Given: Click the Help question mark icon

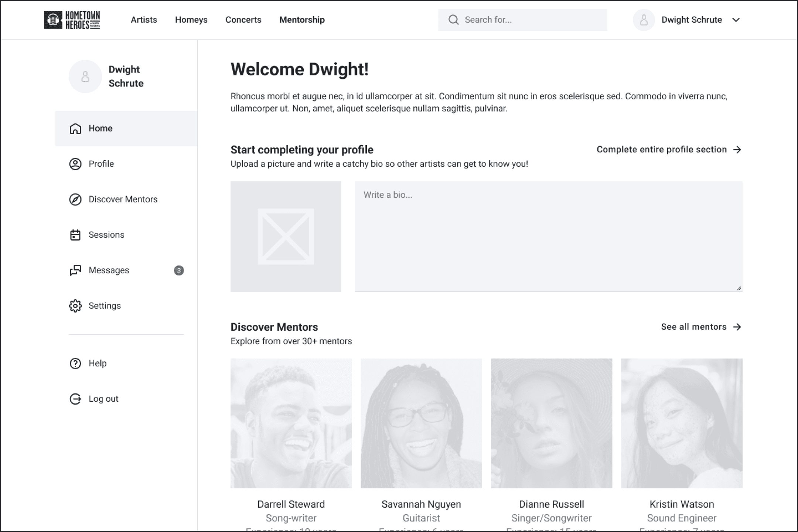Looking at the screenshot, I should (x=75, y=364).
